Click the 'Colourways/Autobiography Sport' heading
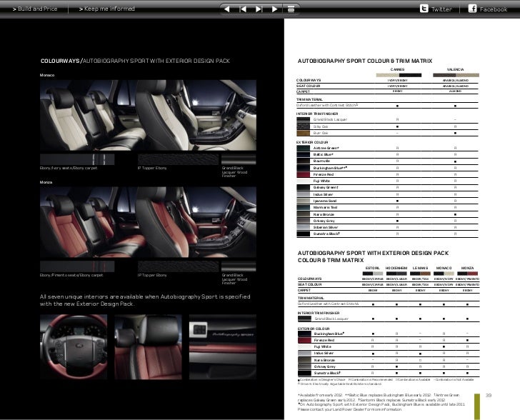 [x=135, y=61]
